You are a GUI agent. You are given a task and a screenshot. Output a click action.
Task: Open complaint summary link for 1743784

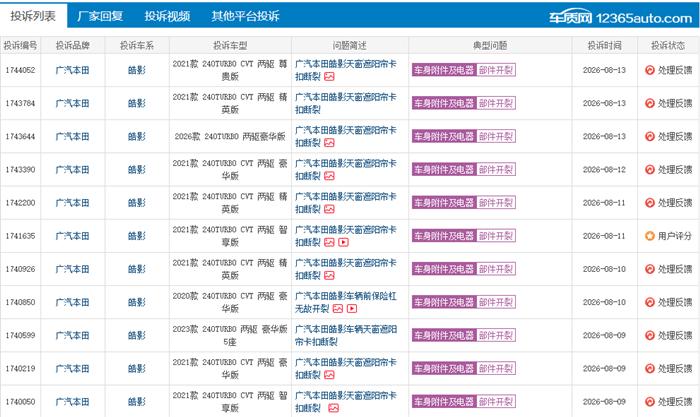[346, 103]
